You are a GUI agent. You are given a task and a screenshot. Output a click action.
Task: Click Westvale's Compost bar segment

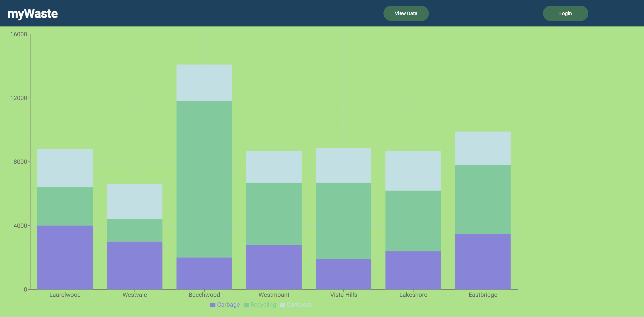click(x=135, y=201)
